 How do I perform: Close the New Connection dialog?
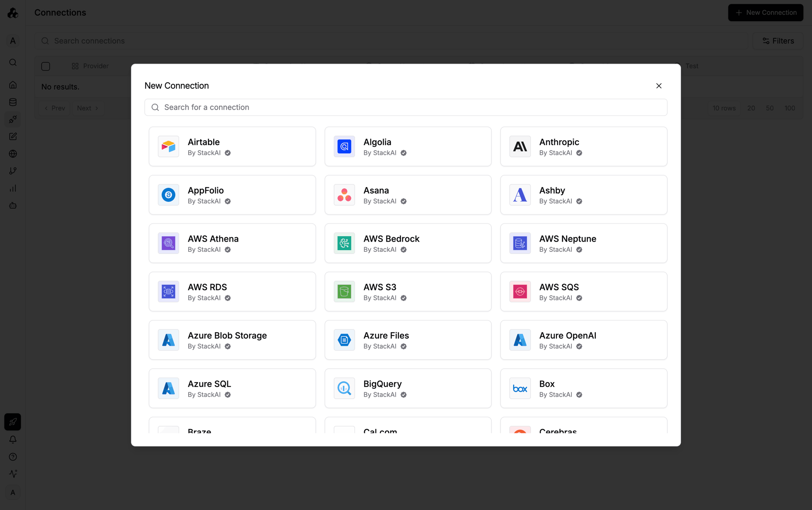tap(658, 85)
